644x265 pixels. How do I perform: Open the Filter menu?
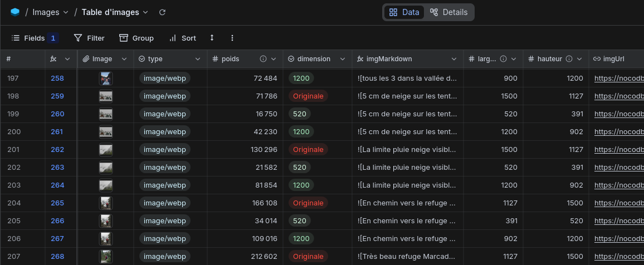point(89,38)
